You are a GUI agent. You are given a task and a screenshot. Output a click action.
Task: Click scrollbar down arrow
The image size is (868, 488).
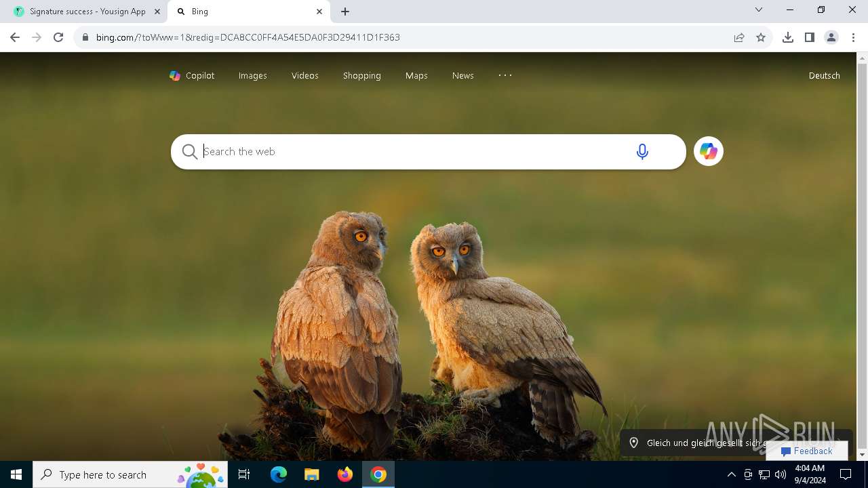862,455
